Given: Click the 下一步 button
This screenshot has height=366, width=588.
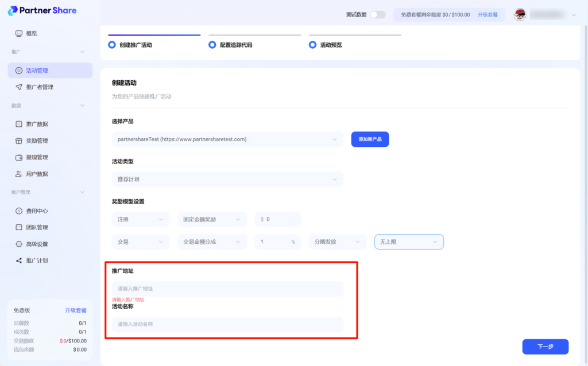Looking at the screenshot, I should (545, 346).
